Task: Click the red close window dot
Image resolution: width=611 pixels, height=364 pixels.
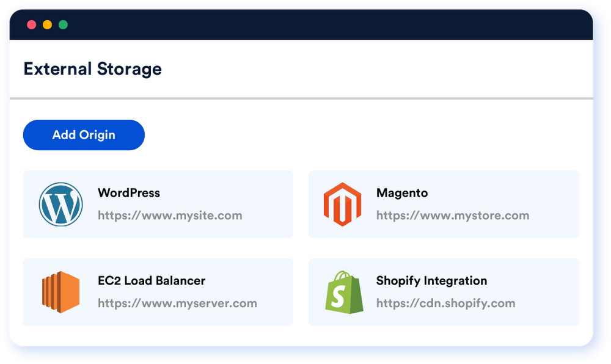Action: click(32, 25)
